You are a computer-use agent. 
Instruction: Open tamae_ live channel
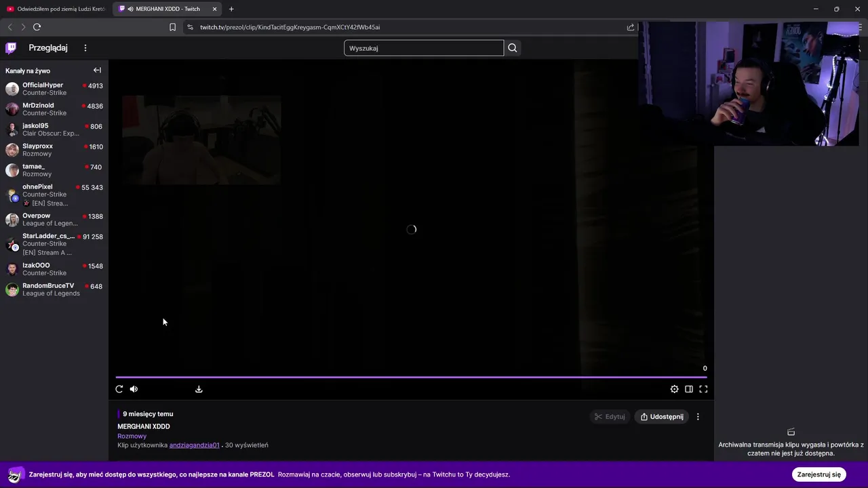pyautogui.click(x=54, y=170)
